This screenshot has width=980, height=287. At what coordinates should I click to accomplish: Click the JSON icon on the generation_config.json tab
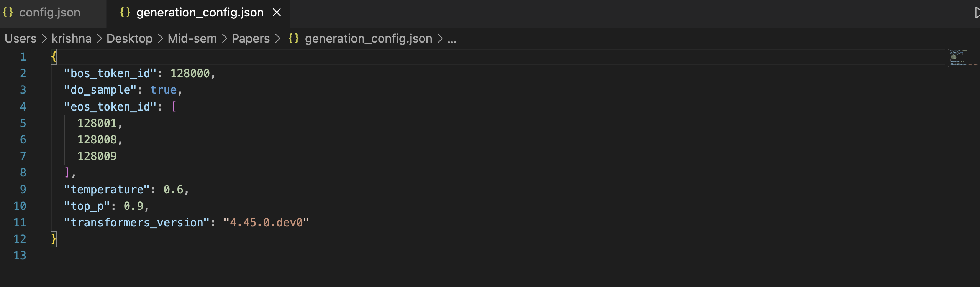click(x=125, y=12)
